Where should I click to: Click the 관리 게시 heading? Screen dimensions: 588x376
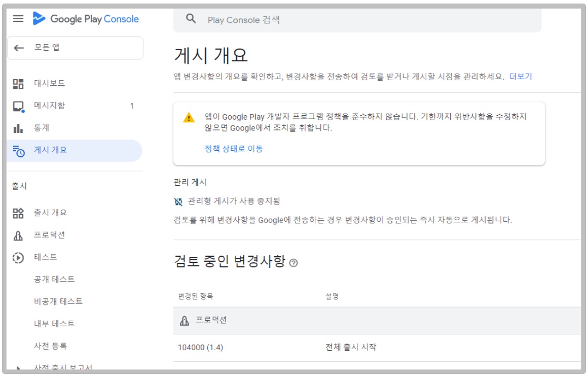pyautogui.click(x=190, y=182)
